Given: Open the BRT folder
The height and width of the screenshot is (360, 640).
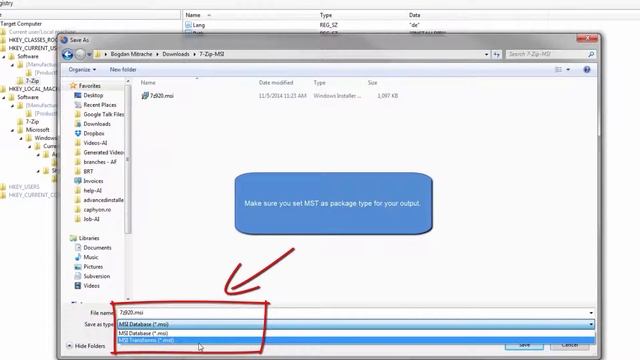Looking at the screenshot, I should (88, 171).
